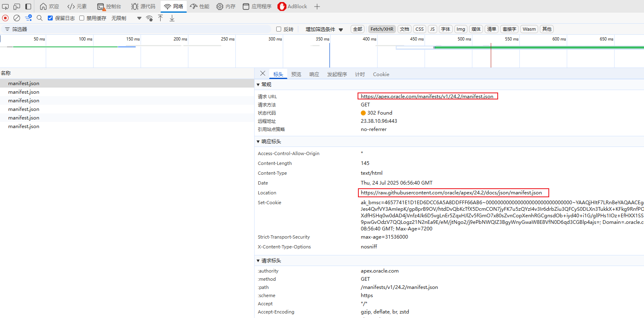
Task: Open the 应用程序 application tab
Action: pos(257,7)
